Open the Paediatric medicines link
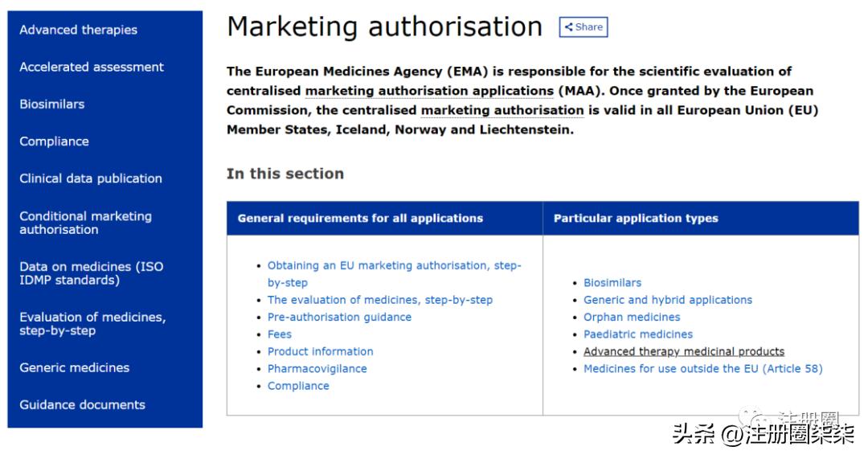Screen dimensions: 868x459 tap(637, 334)
